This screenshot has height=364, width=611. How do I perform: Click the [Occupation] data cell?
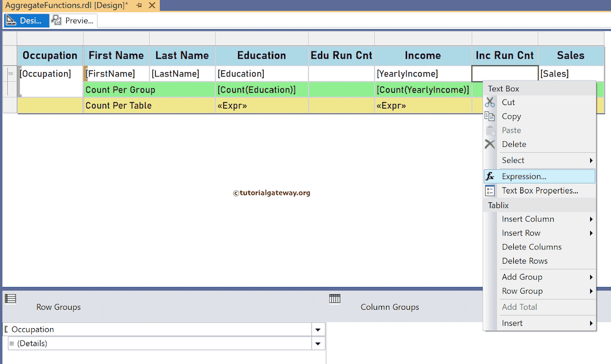pyautogui.click(x=50, y=81)
